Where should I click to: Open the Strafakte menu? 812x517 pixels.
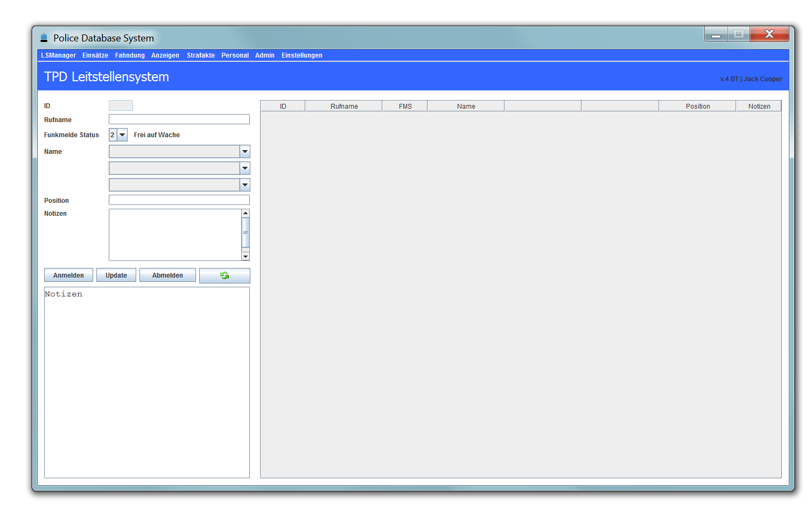(x=200, y=55)
